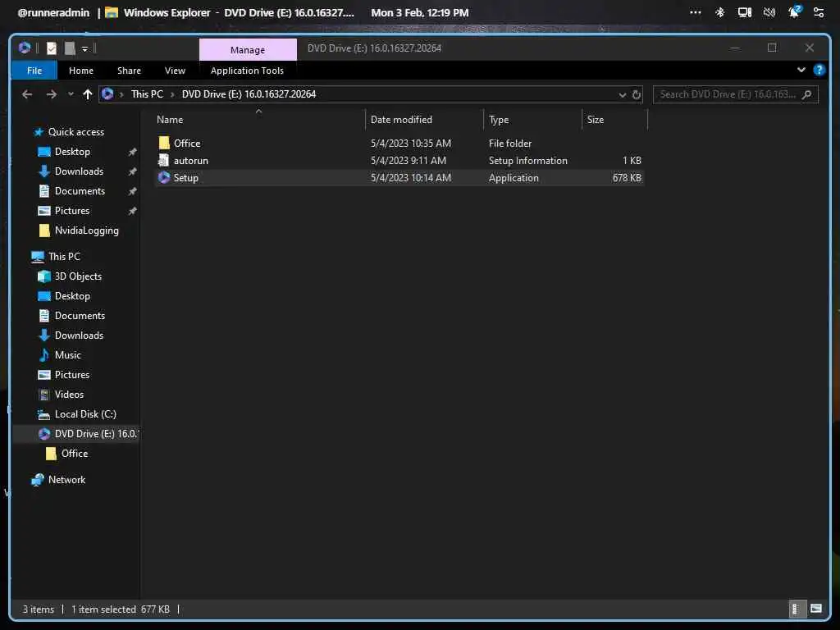Switch to the Share ribbon tab
This screenshot has height=630, width=840.
pyautogui.click(x=129, y=71)
